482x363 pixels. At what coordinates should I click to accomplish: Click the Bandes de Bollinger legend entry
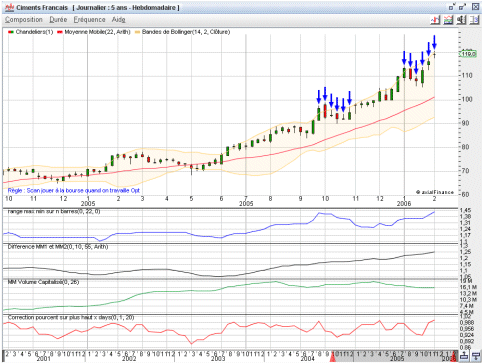(183, 32)
